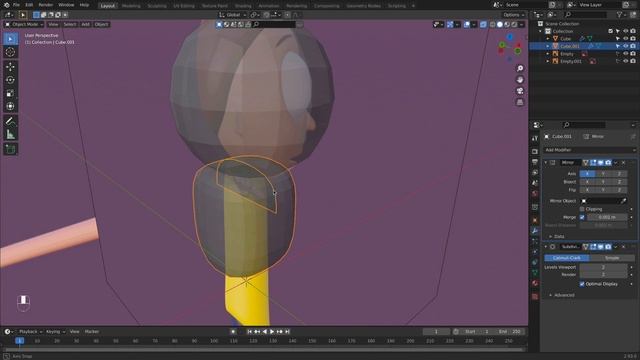Click the Mirror Object eyedropper icon
Image resolution: width=640 pixels, height=360 pixels.
(623, 201)
